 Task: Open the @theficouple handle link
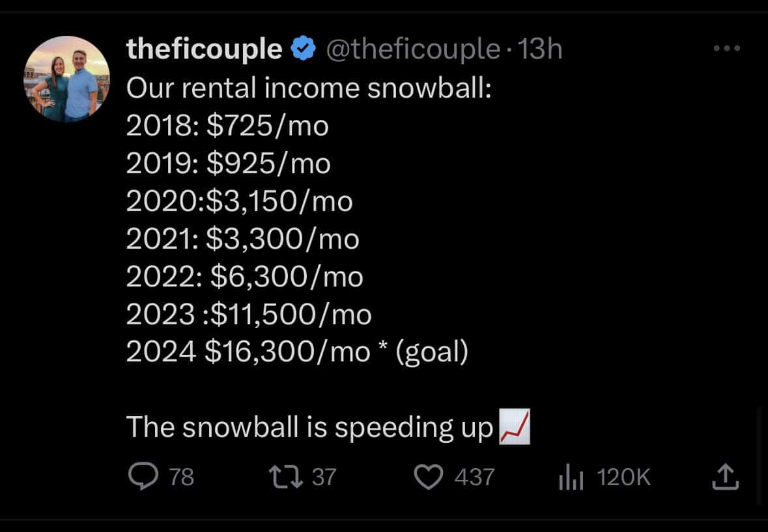click(412, 50)
